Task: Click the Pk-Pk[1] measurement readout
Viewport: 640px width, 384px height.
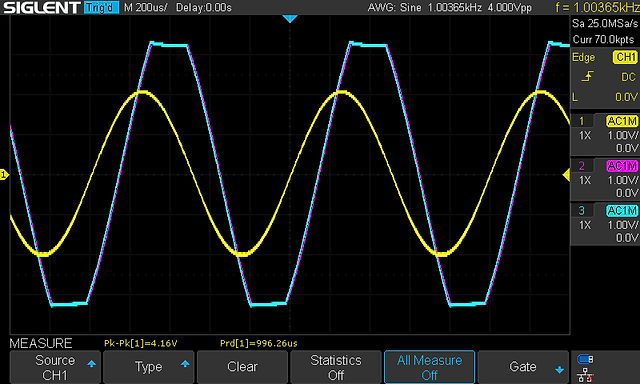Action: click(140, 343)
